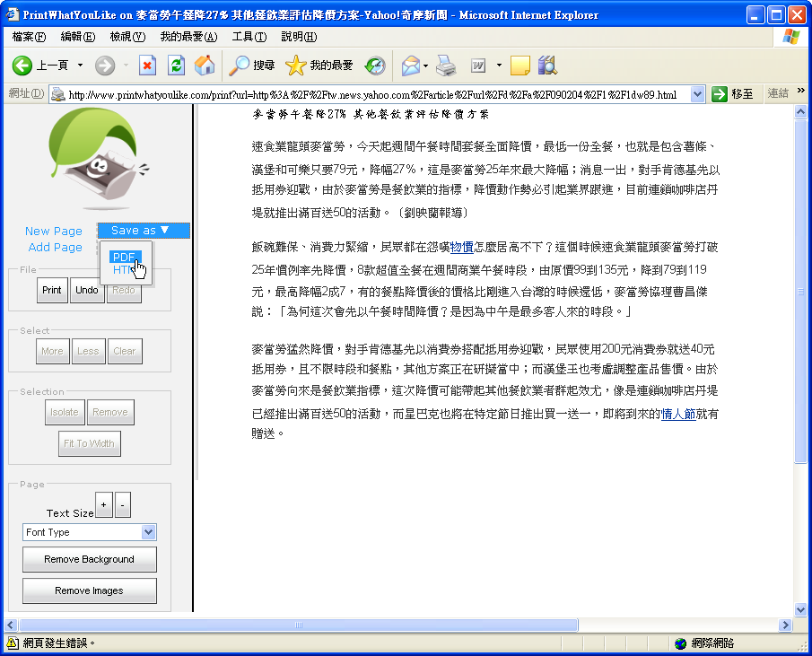Open the 工具(T) menu

point(249,37)
